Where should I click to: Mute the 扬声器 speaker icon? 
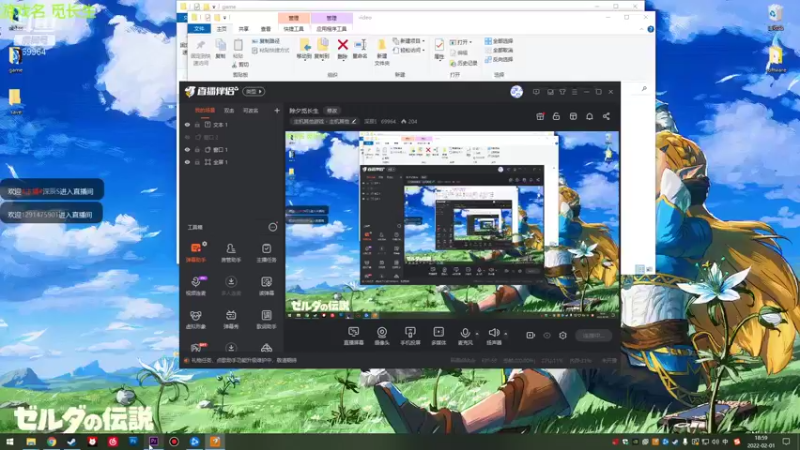pyautogui.click(x=493, y=333)
